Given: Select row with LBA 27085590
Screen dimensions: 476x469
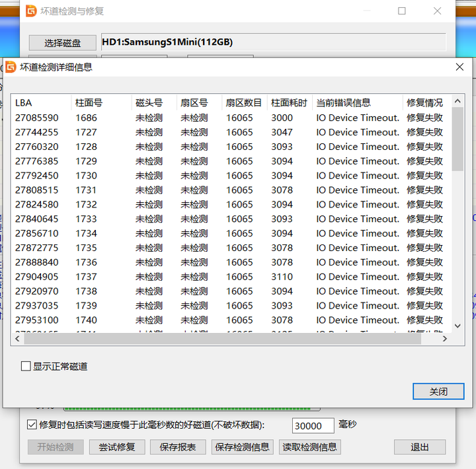Looking at the screenshot, I should tap(231, 118).
